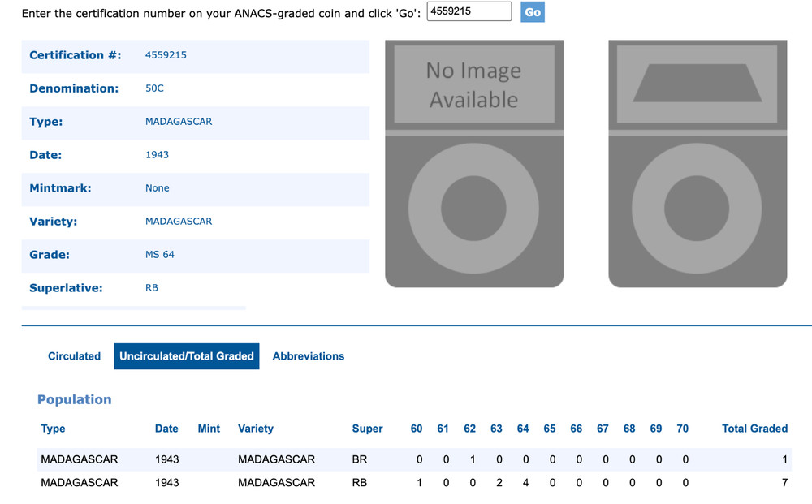812x504 pixels.
Task: Click the BR row's grade 62 count 1
Action: coord(473,459)
